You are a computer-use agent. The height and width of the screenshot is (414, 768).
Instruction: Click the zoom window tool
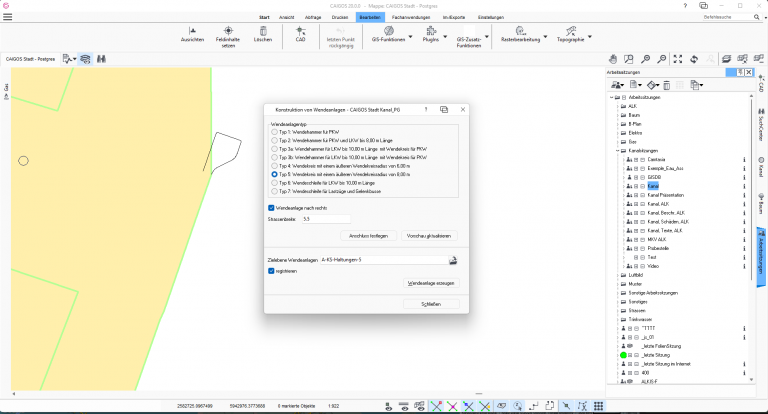(629, 59)
